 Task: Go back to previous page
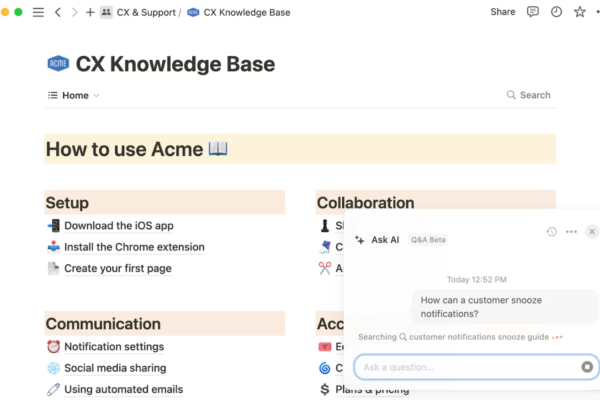click(57, 12)
